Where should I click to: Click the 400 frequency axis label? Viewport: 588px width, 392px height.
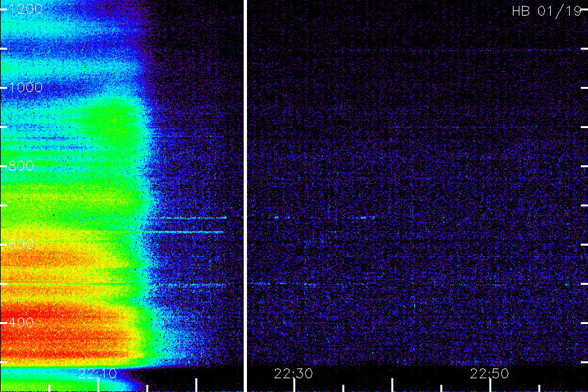(x=22, y=323)
